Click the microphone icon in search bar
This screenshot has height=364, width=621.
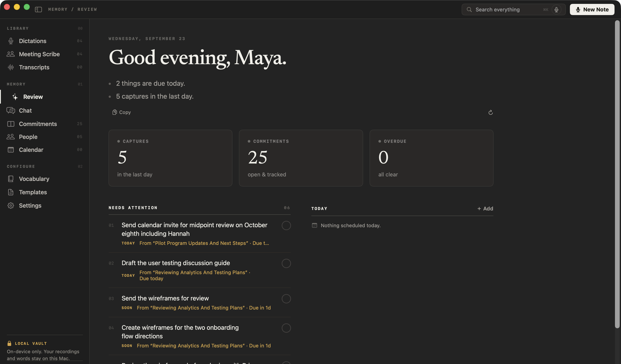coord(556,9)
